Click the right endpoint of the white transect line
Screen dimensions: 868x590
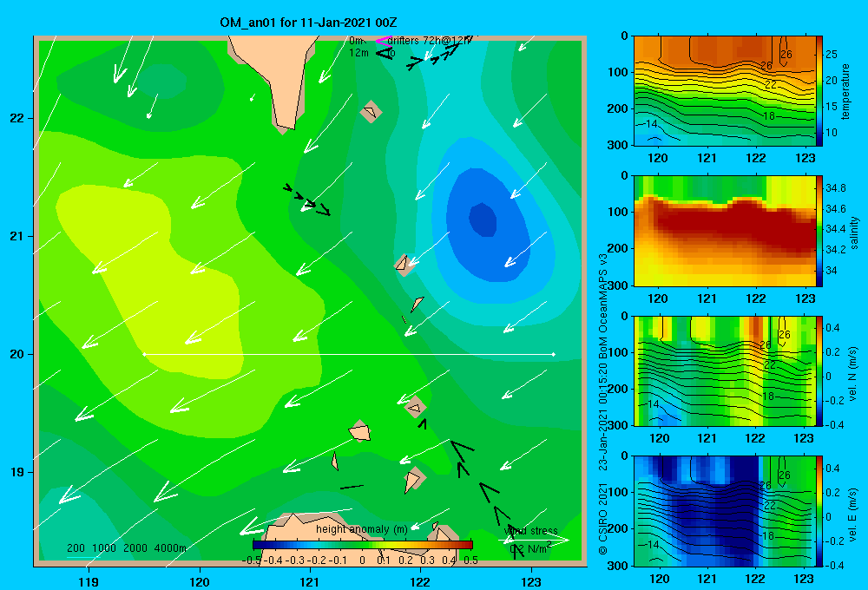[x=554, y=354]
